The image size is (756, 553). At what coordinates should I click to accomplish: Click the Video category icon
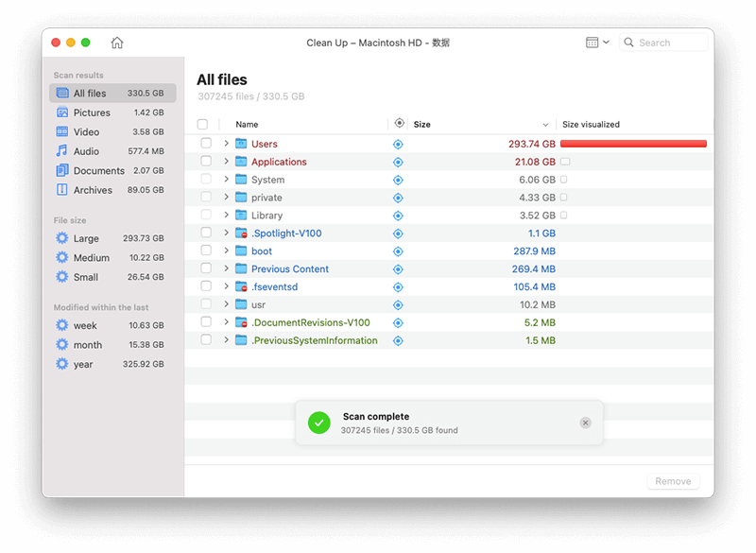[x=62, y=131]
